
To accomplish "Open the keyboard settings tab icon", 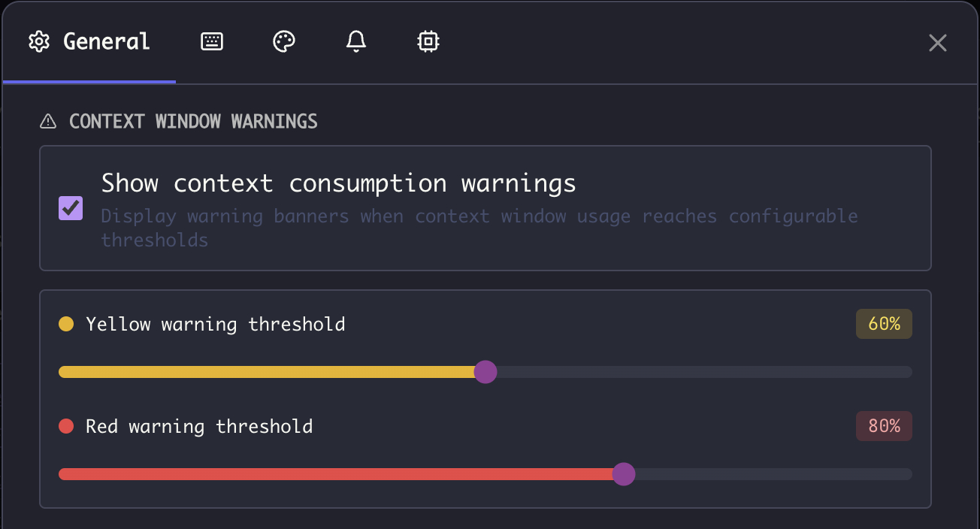I will (211, 41).
